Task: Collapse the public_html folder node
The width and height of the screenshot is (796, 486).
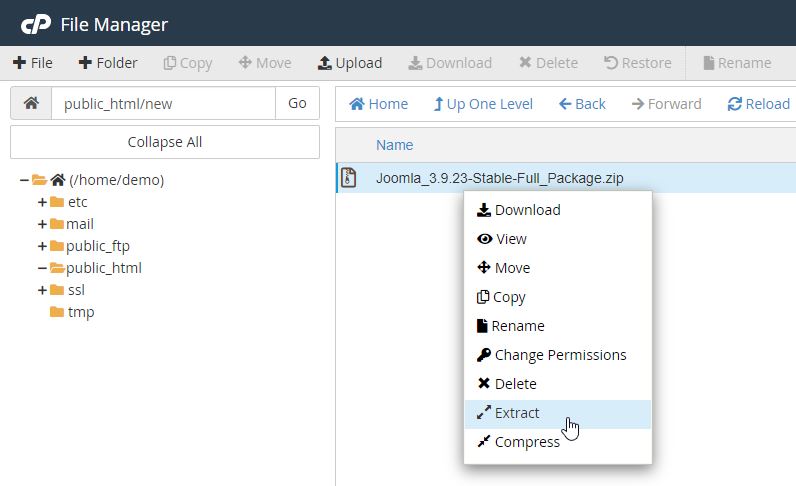Action: pyautogui.click(x=43, y=268)
